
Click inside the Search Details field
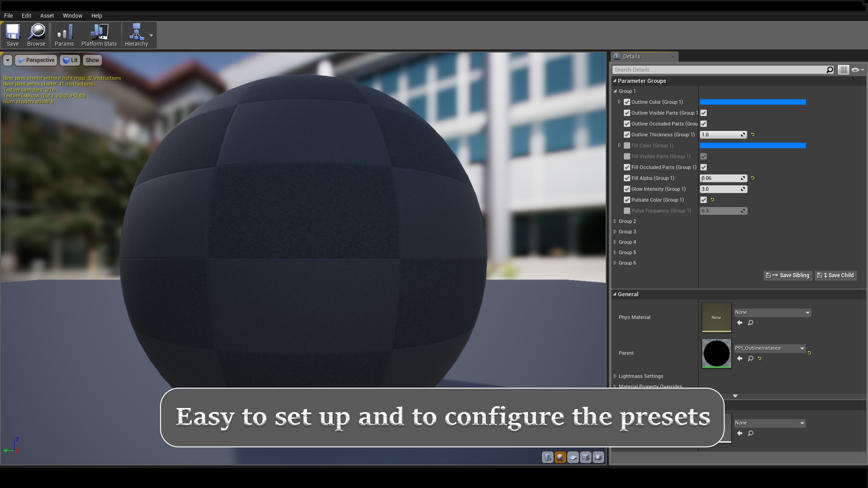(719, 69)
